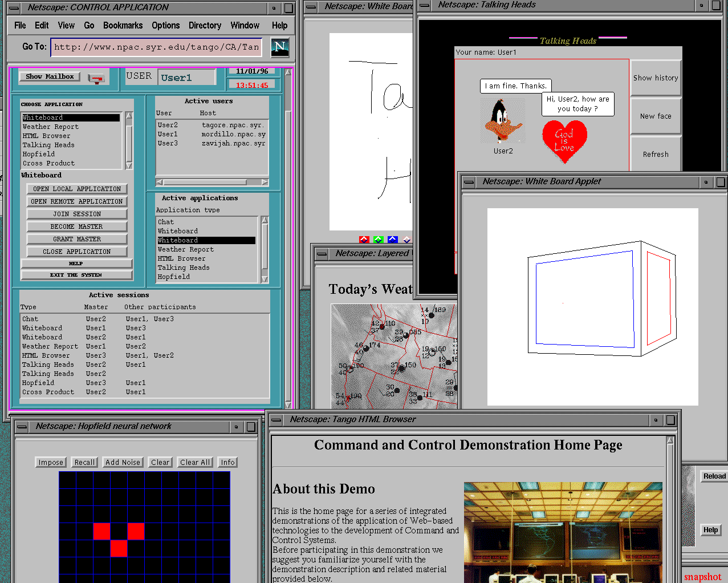
Task: Select red pen color under the whiteboard
Action: 364,240
